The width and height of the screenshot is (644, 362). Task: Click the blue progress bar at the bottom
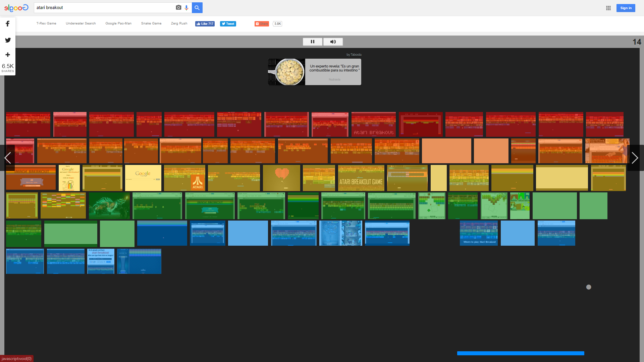click(520, 353)
